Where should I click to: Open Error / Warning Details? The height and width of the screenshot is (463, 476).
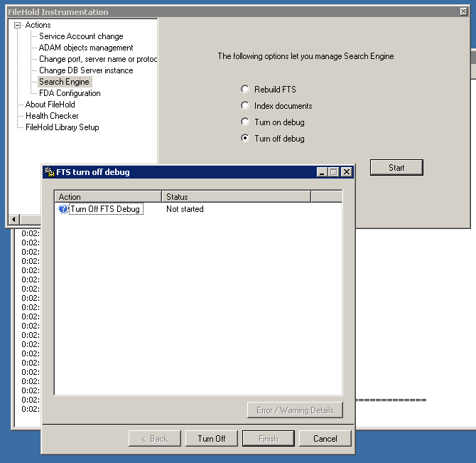click(295, 410)
